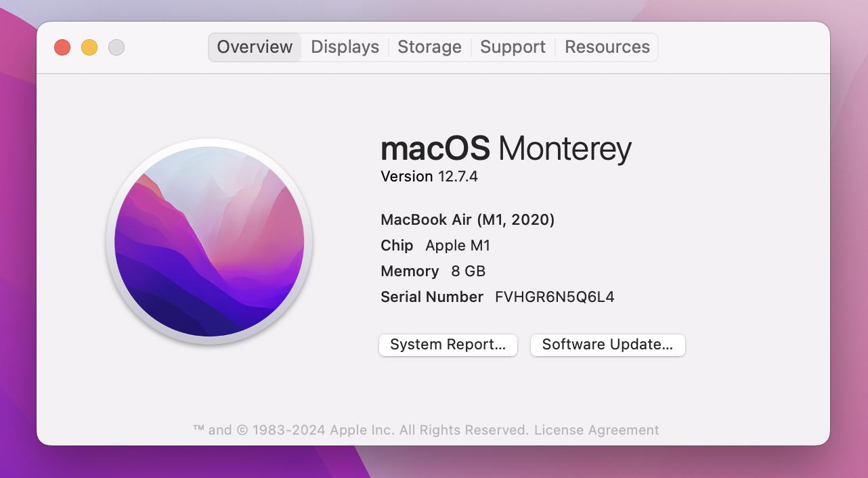
Task: Click the MacBook Air (M1, 2020) model text
Action: (467, 220)
